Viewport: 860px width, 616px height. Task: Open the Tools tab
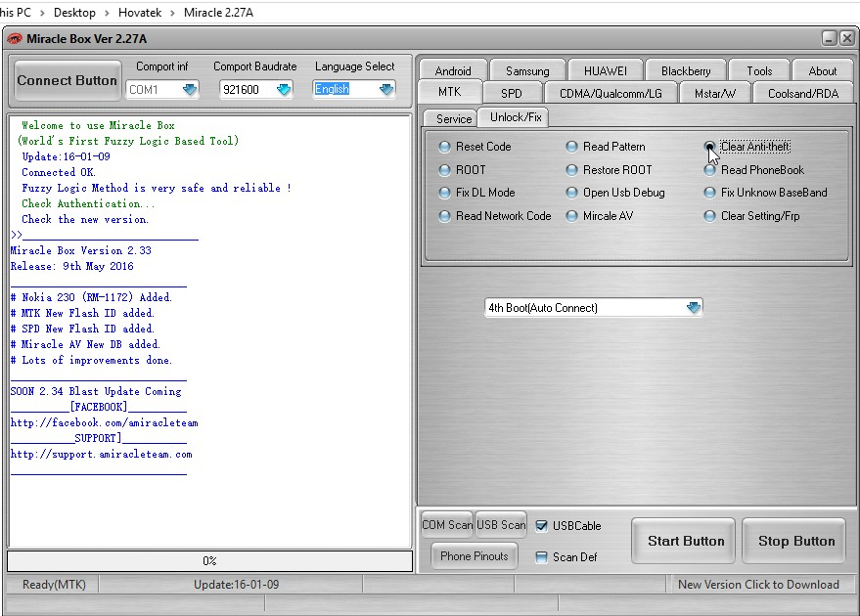pos(759,70)
